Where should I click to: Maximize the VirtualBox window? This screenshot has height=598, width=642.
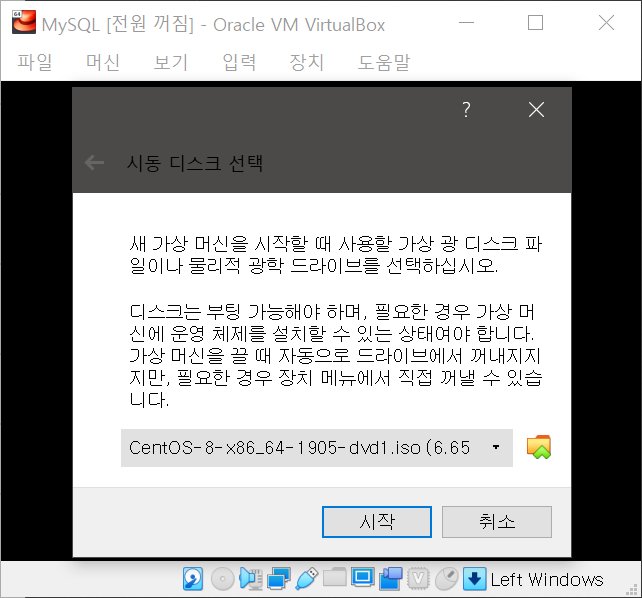point(536,23)
